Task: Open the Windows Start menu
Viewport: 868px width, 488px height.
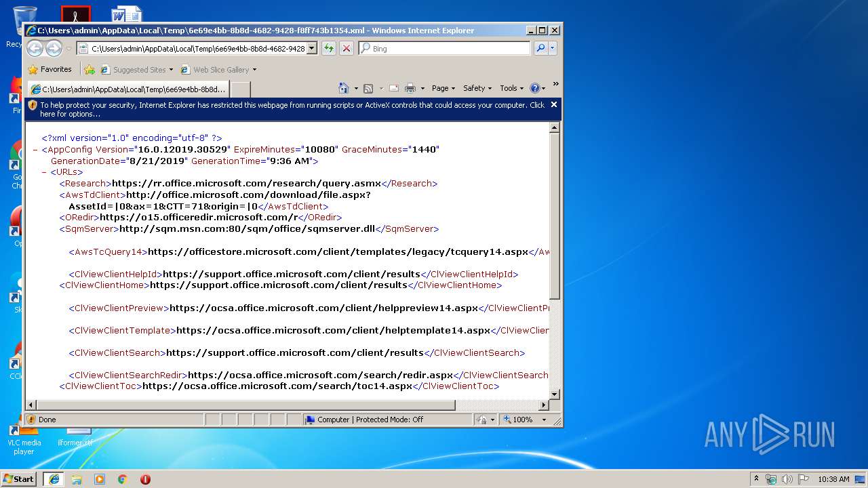Action: [x=19, y=479]
